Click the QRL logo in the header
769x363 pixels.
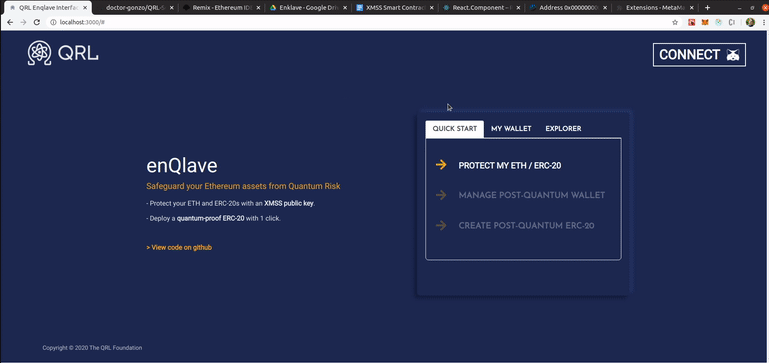click(63, 53)
